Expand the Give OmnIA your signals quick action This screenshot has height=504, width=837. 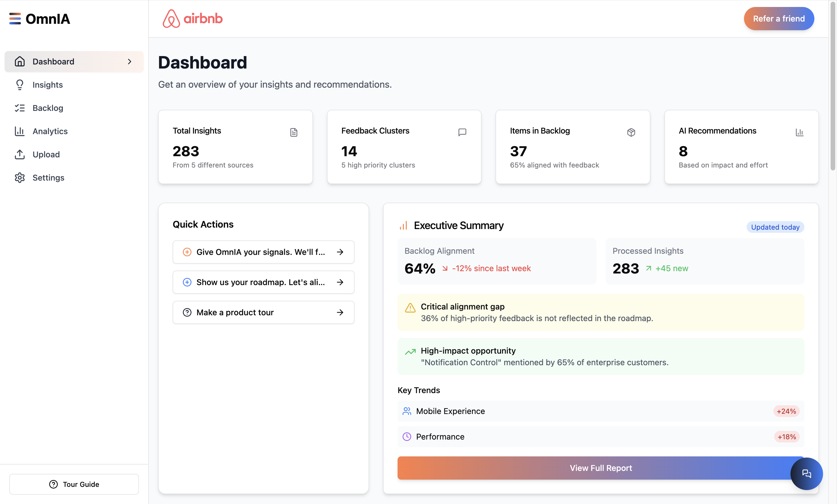coord(263,252)
